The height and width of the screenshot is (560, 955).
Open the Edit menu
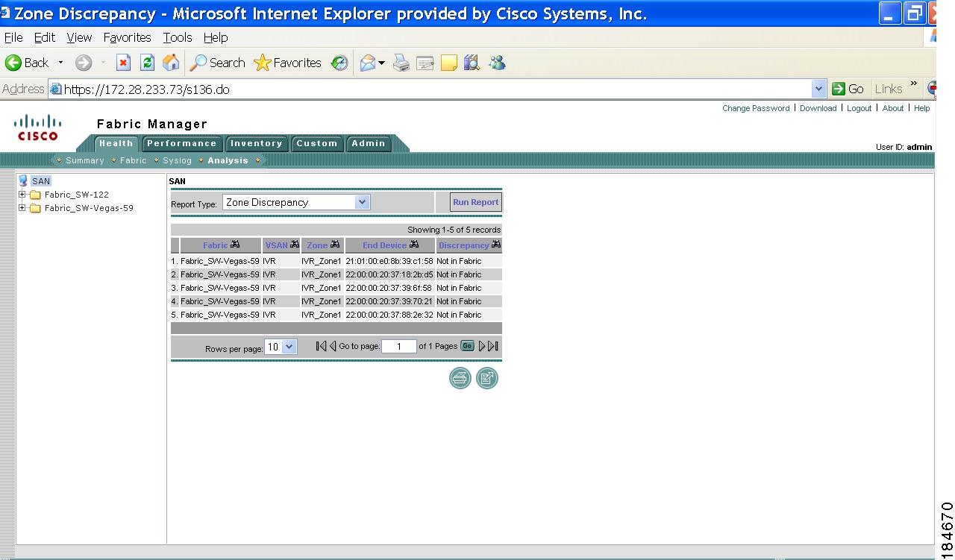point(45,37)
